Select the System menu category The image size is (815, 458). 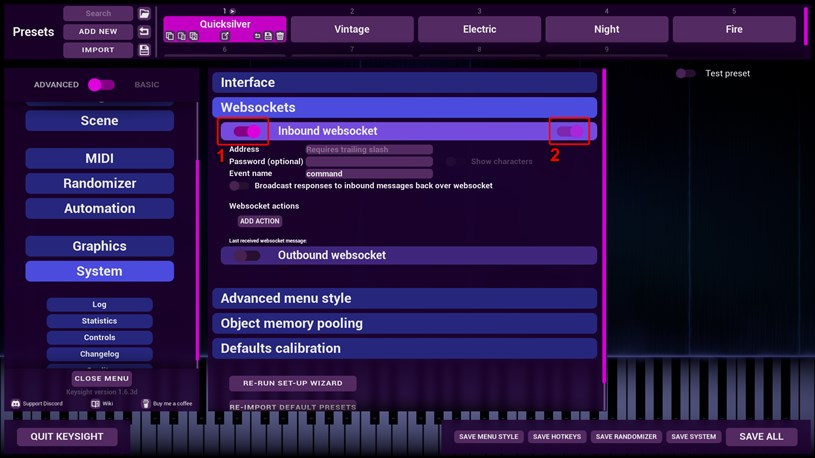click(99, 271)
